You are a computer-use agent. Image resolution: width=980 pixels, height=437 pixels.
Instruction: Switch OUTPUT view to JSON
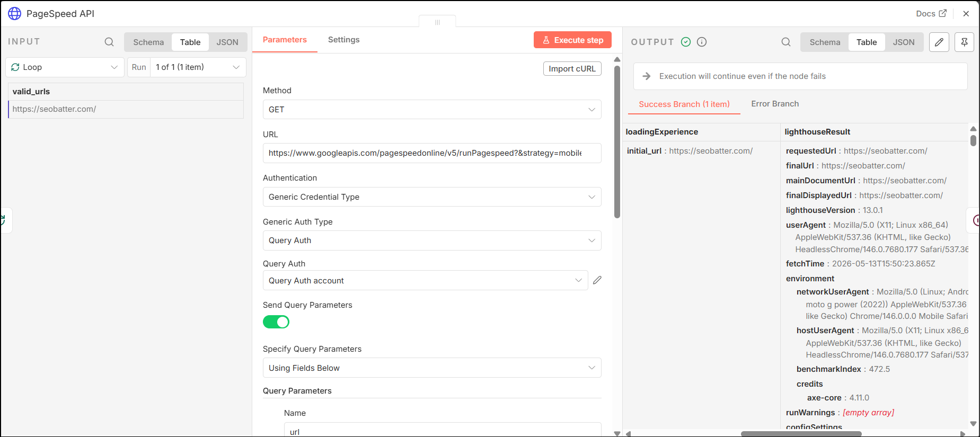[904, 42]
